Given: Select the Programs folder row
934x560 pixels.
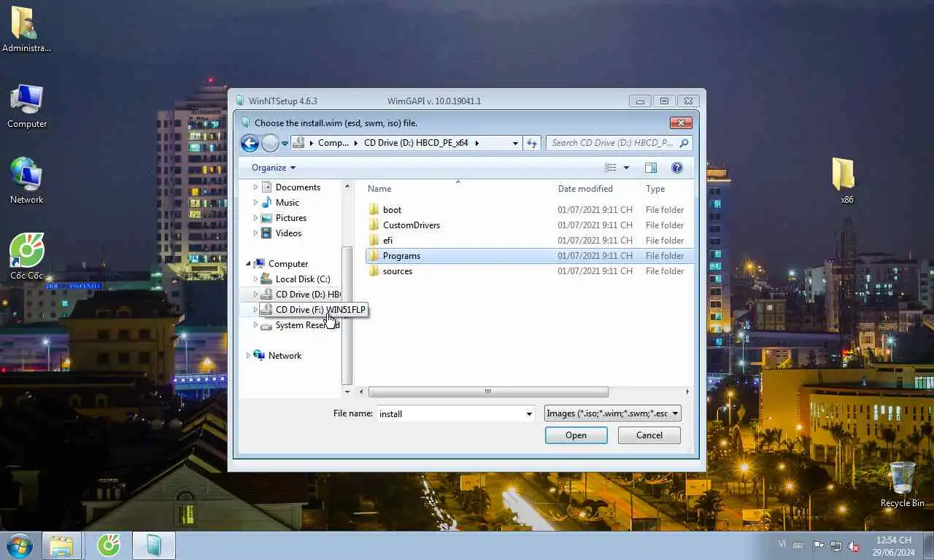Looking at the screenshot, I should point(528,256).
